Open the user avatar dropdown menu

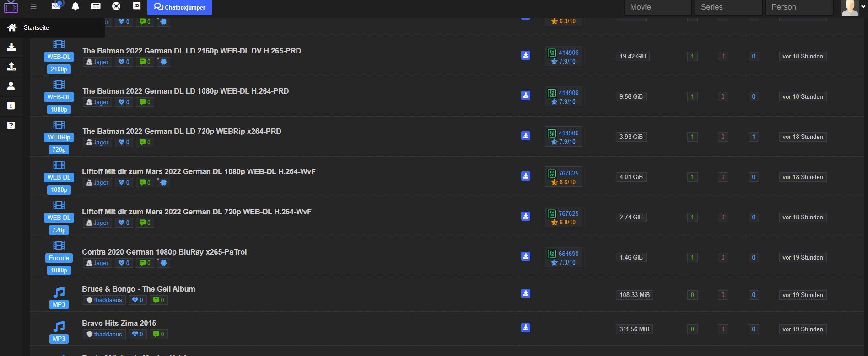click(x=853, y=8)
